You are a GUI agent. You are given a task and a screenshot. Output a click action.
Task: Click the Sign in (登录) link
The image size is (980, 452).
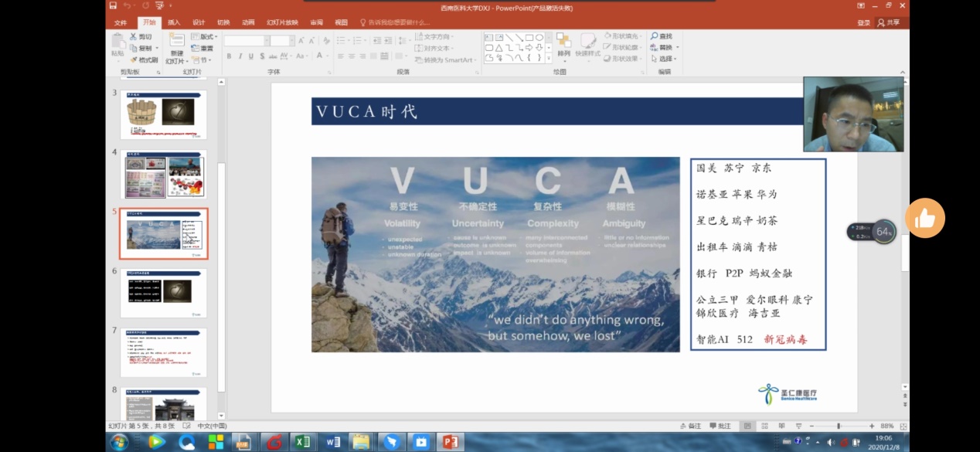click(x=863, y=22)
